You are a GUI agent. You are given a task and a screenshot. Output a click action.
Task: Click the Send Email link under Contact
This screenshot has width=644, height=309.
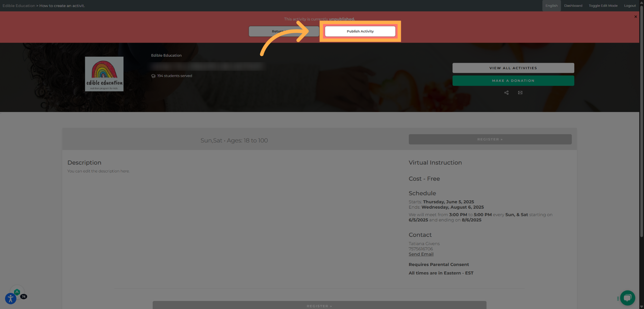421,254
